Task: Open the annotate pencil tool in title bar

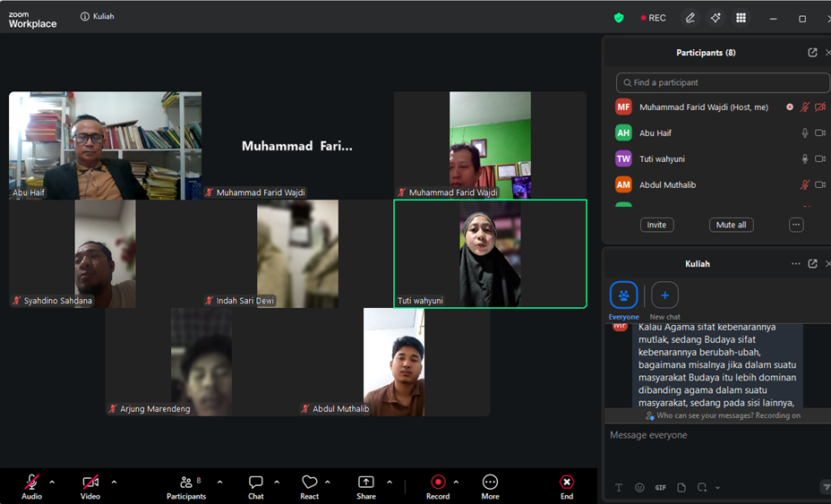Action: point(690,18)
